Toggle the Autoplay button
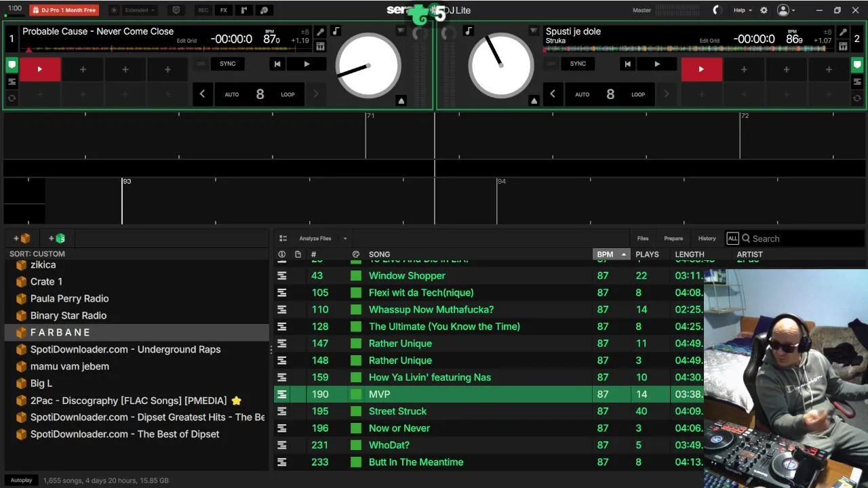868x488 pixels. tap(21, 481)
